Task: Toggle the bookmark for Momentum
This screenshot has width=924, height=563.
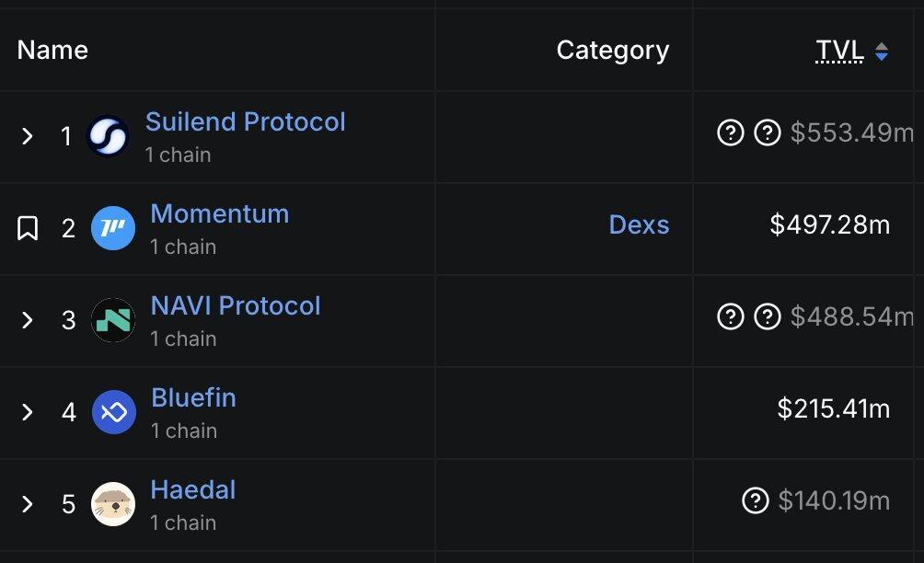Action: tap(28, 228)
